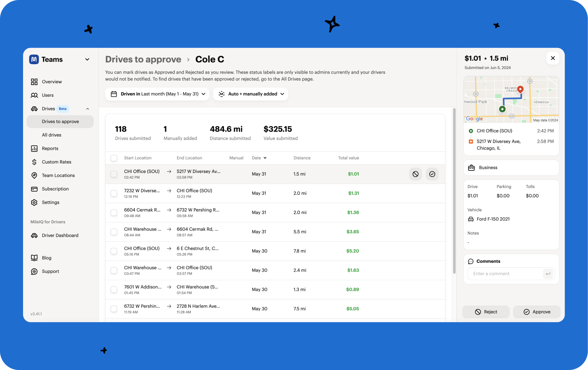This screenshot has height=370, width=588.
Task: Click the Team Locations menu label
Action: click(x=58, y=176)
